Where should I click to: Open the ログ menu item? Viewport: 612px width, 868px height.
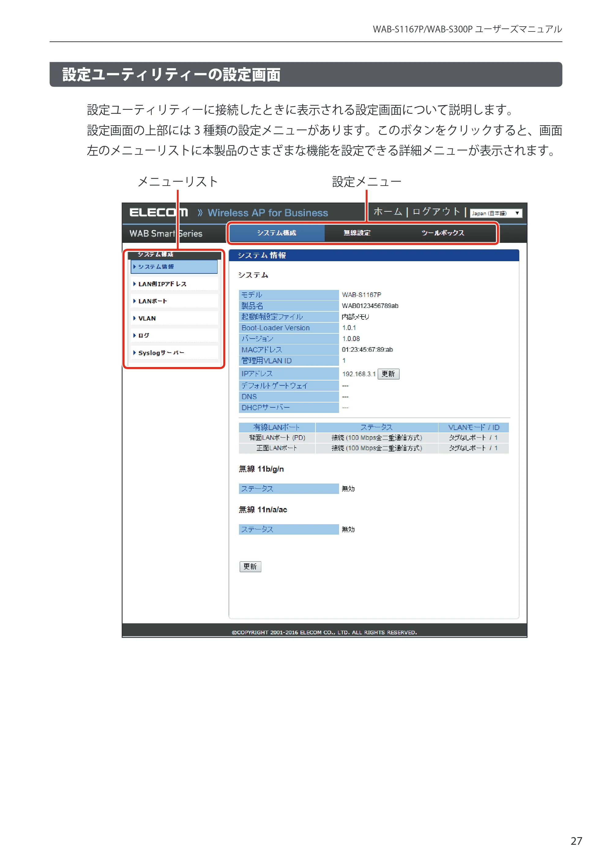174,335
